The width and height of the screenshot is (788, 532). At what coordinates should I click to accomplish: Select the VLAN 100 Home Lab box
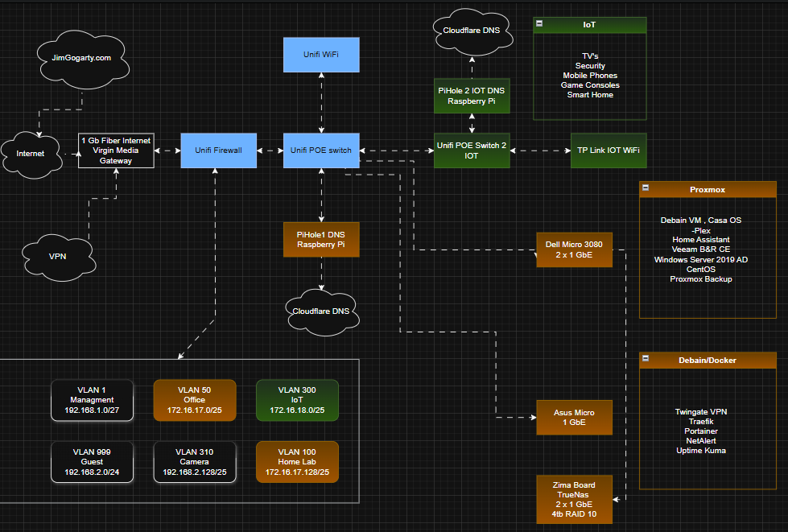[x=297, y=462]
